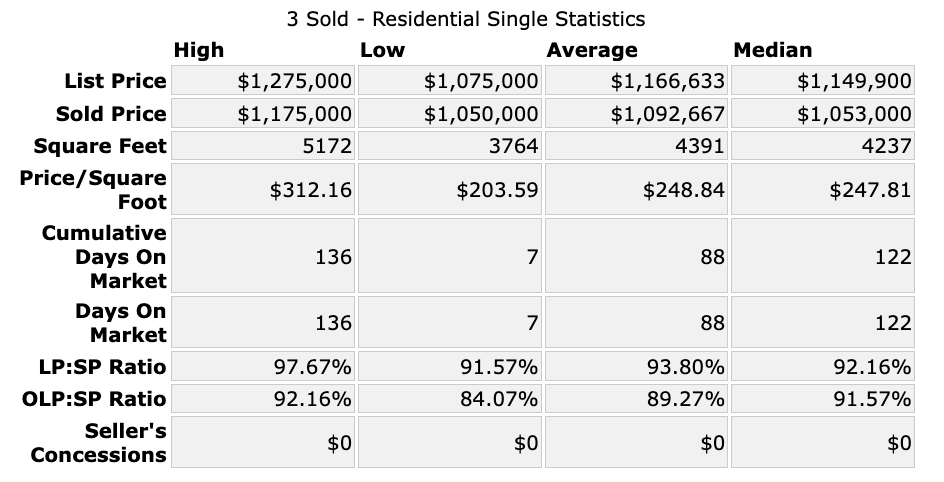This screenshot has width=944, height=482.
Task: Click the Median column header
Action: [x=773, y=50]
